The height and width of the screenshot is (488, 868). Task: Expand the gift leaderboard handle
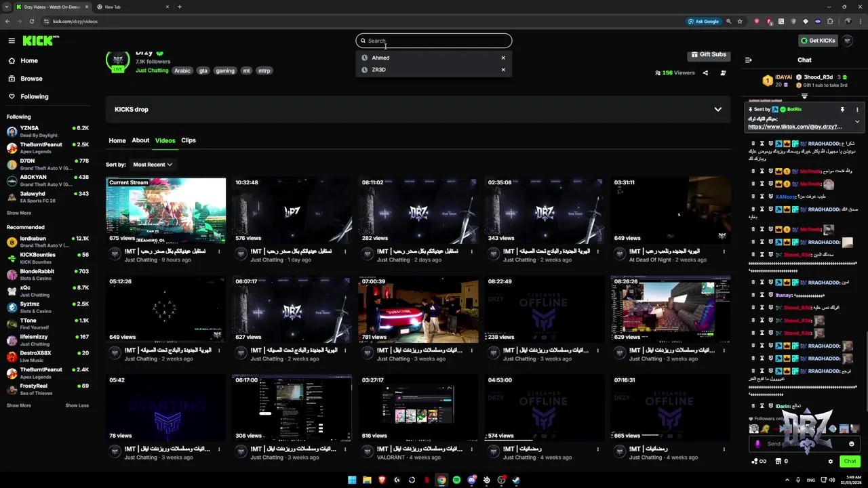[804, 96]
